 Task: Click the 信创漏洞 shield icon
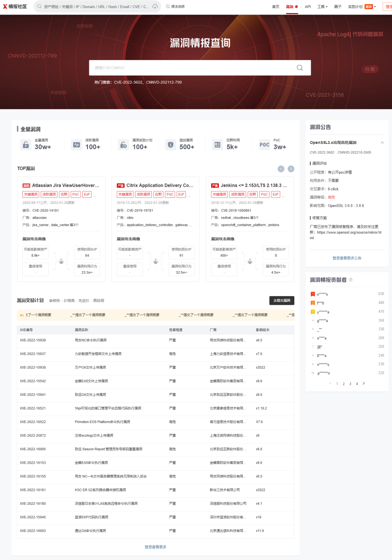[171, 145]
